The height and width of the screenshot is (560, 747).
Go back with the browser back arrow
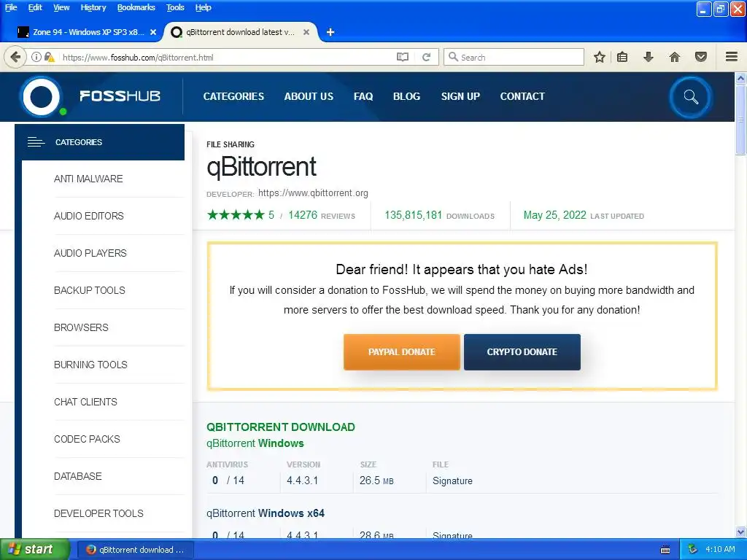pos(15,57)
